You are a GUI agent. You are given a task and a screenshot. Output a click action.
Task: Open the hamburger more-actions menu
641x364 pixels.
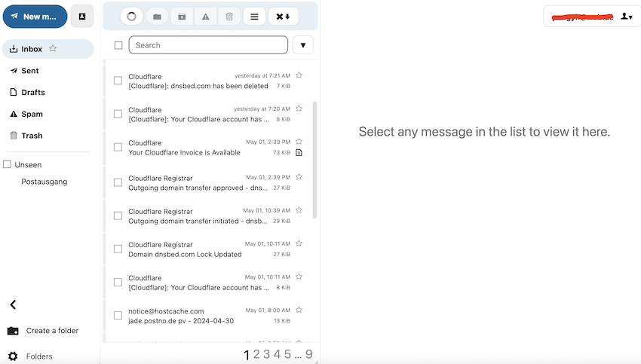[x=254, y=16]
